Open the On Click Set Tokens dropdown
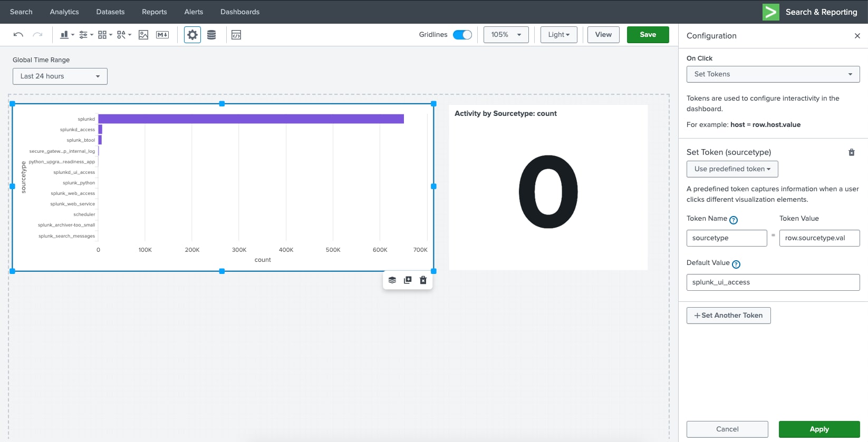 coord(773,74)
